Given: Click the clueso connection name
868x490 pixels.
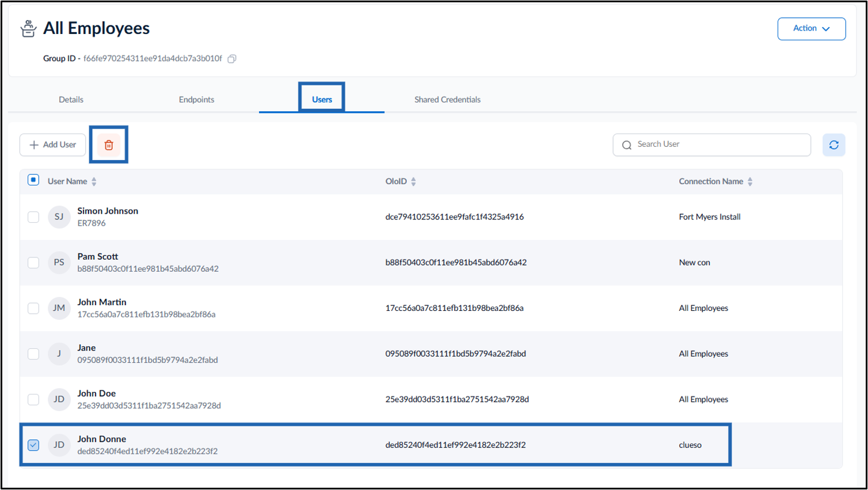Looking at the screenshot, I should (690, 445).
